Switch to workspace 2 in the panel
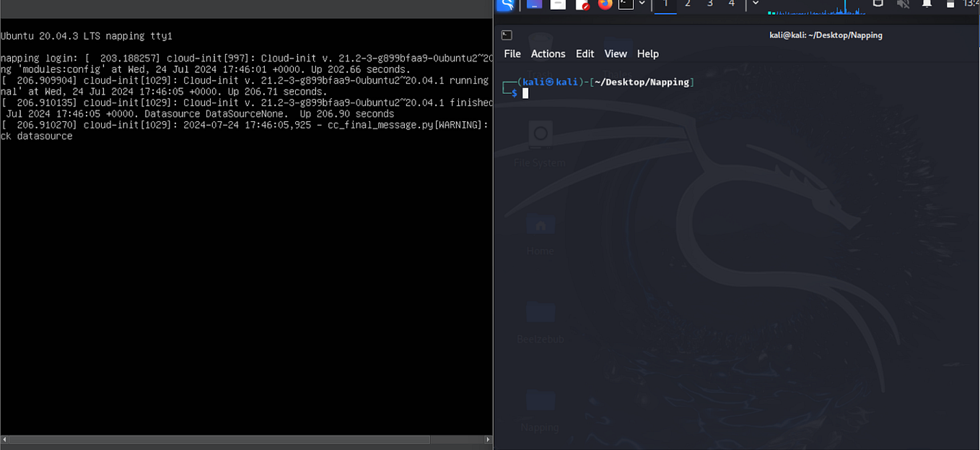 687,5
